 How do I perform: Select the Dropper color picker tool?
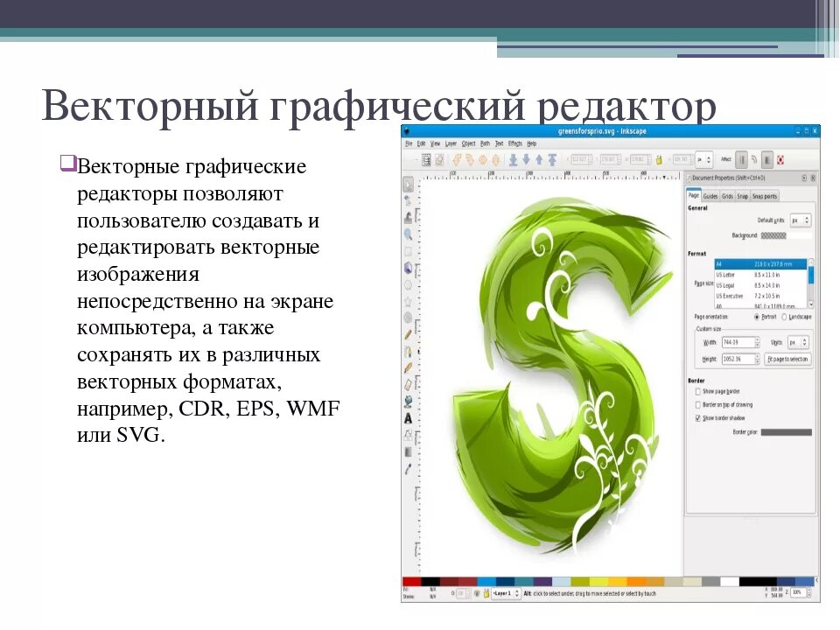(409, 469)
